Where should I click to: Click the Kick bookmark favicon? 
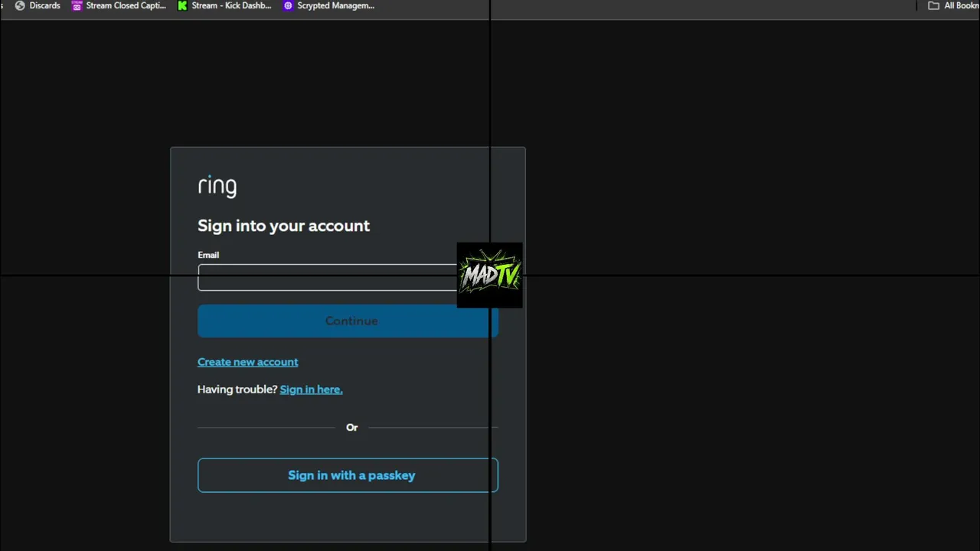coord(182,5)
